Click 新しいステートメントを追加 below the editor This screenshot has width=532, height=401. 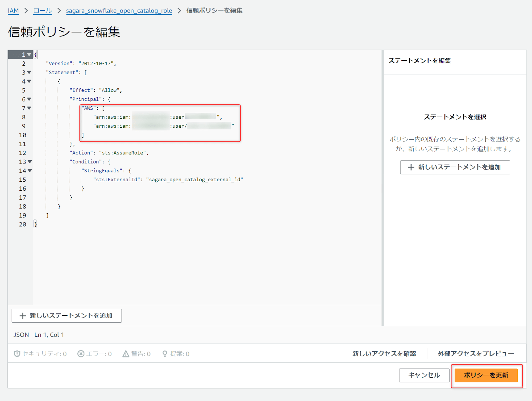click(x=67, y=316)
